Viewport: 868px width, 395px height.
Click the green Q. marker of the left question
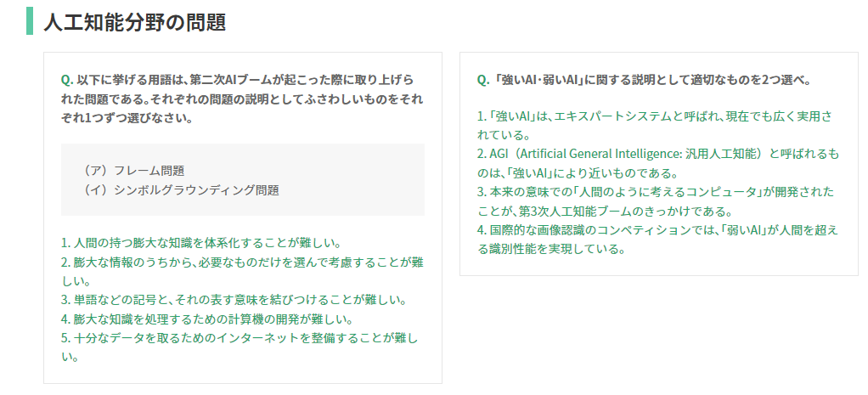pyautogui.click(x=67, y=80)
